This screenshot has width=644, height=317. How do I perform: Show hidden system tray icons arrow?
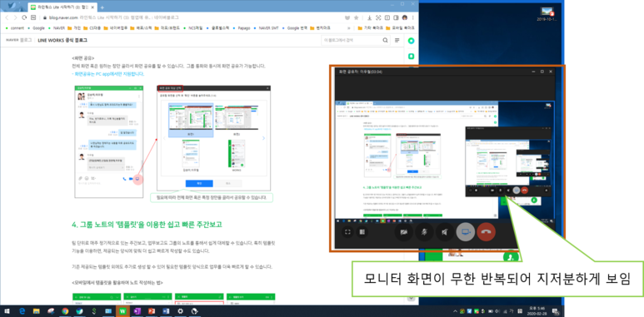[455, 311]
